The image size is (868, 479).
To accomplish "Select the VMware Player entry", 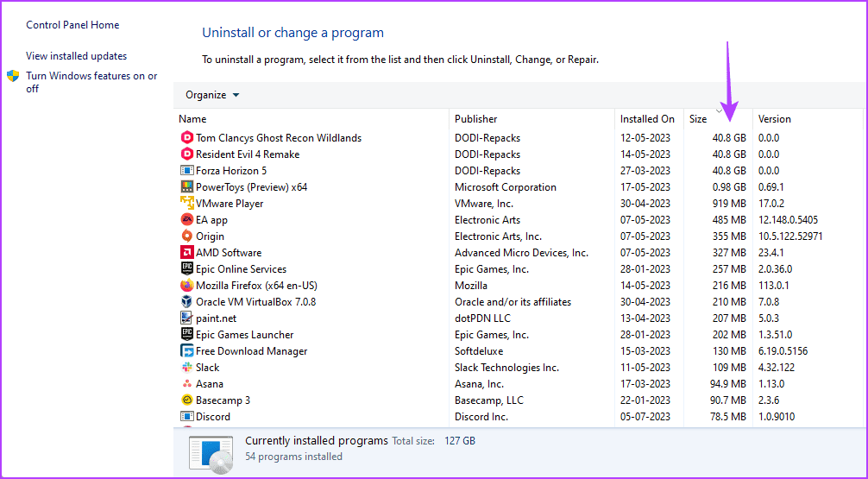I will pos(230,203).
